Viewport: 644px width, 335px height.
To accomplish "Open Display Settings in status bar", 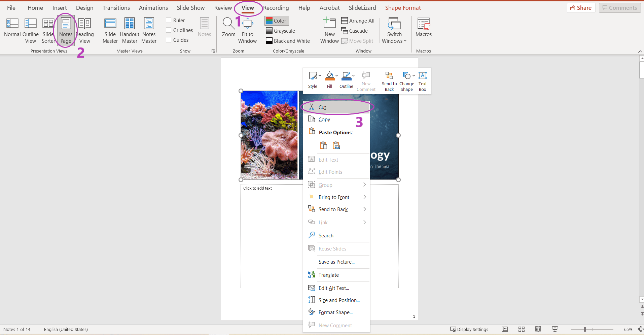I will (469, 329).
